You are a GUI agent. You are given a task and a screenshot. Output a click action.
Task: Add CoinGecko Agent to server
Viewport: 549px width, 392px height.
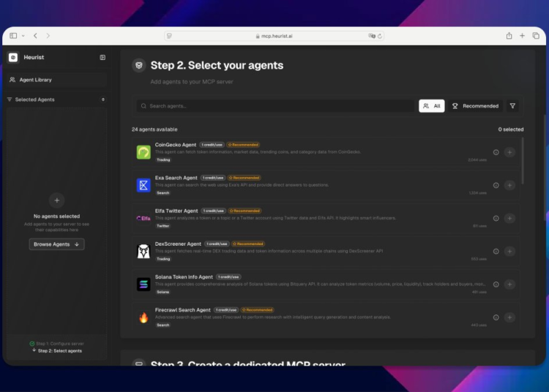click(509, 152)
